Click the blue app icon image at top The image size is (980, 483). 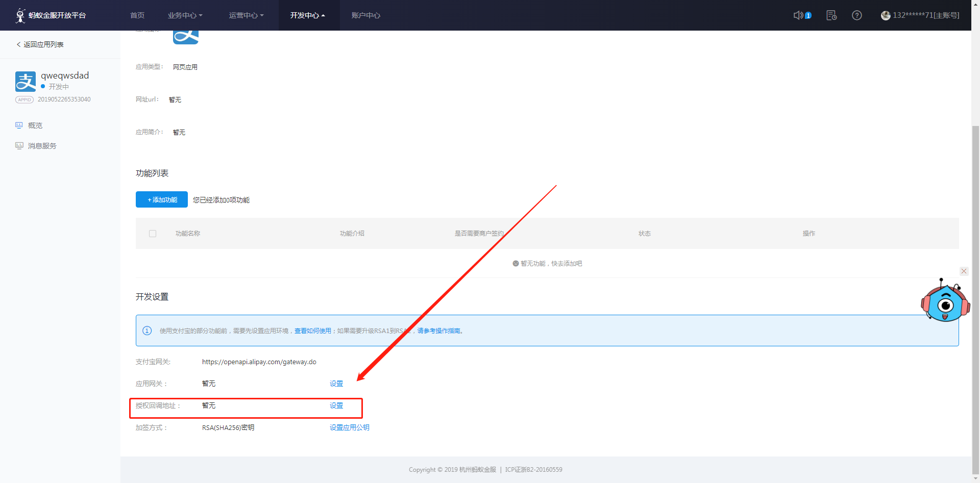pos(186,37)
